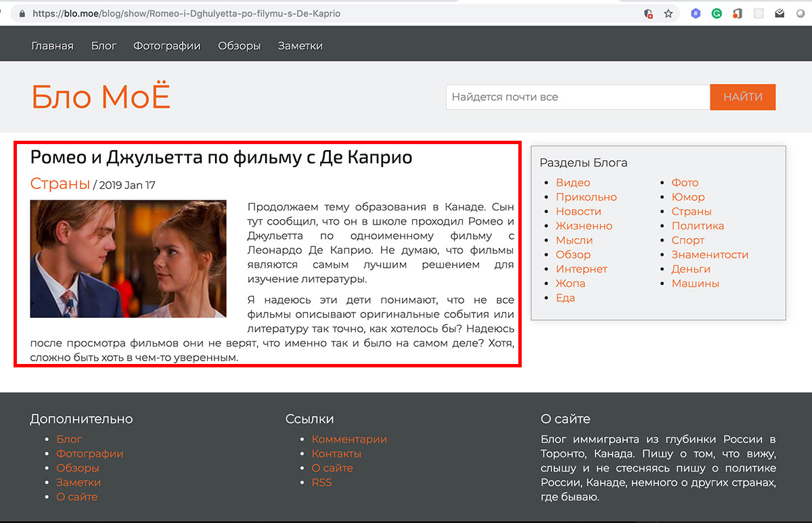Bookmark this page with the star icon
The width and height of the screenshot is (812, 523).
tap(668, 14)
